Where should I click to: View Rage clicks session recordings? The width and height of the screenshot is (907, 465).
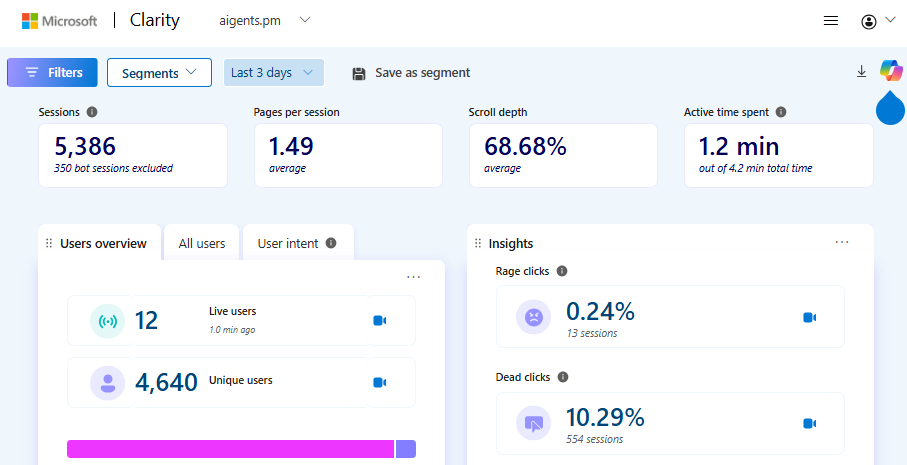point(809,317)
